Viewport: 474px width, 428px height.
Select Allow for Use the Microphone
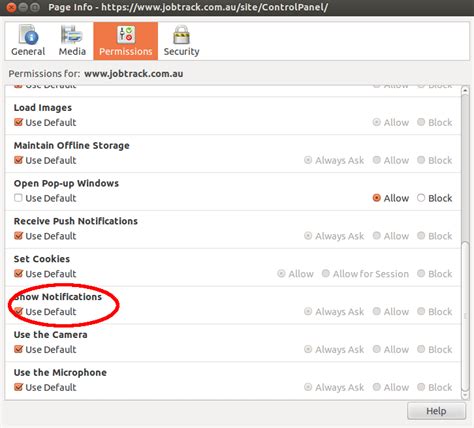(x=377, y=387)
